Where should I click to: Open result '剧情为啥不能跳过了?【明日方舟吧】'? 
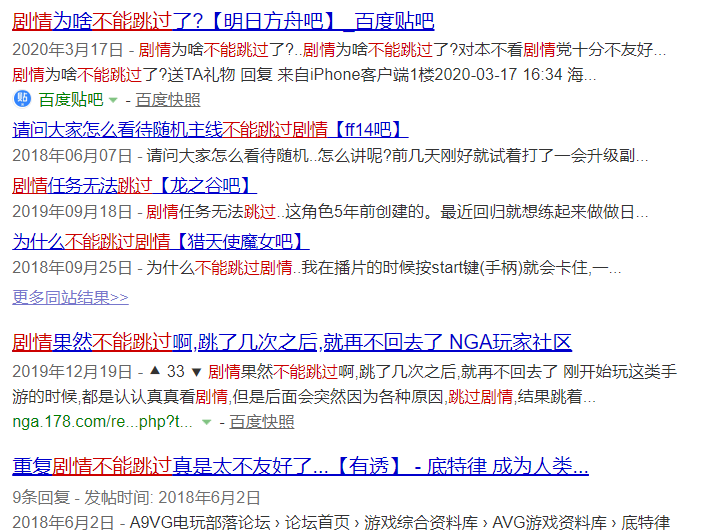point(223,21)
